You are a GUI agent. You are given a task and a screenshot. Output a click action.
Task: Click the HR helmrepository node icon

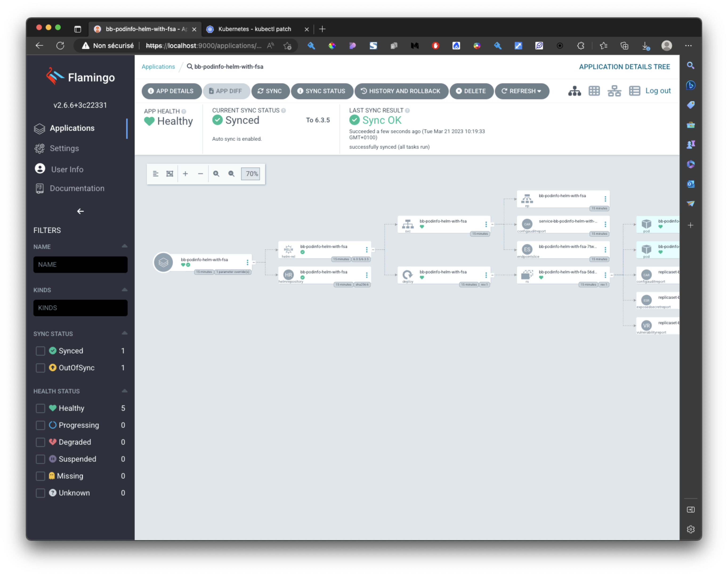tap(288, 275)
